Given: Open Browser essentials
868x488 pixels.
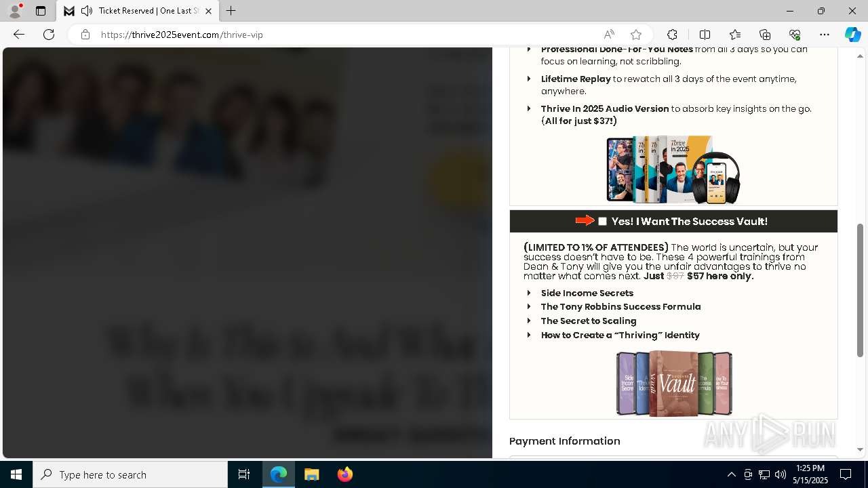Looking at the screenshot, I should point(795,35).
